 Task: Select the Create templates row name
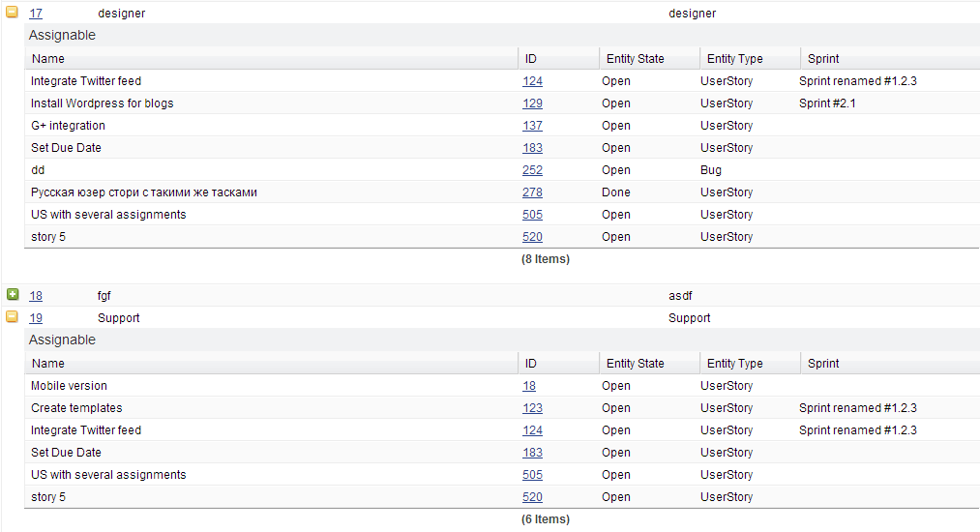(76, 408)
